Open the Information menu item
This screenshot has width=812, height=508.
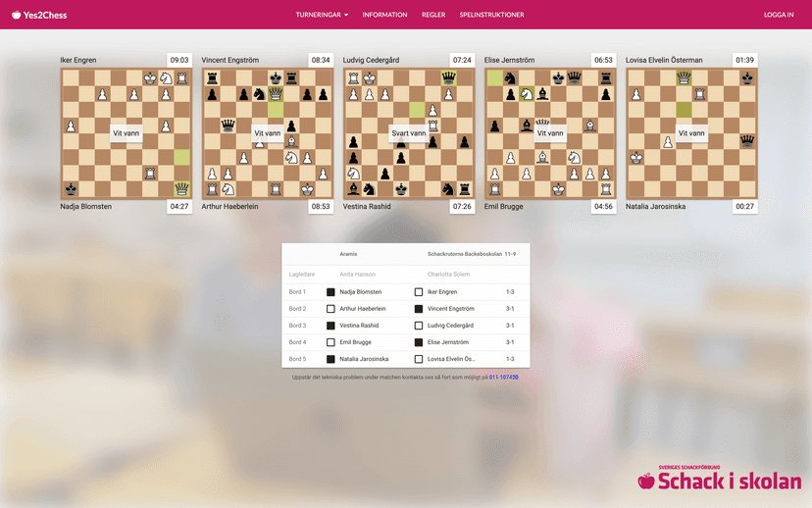(x=384, y=15)
